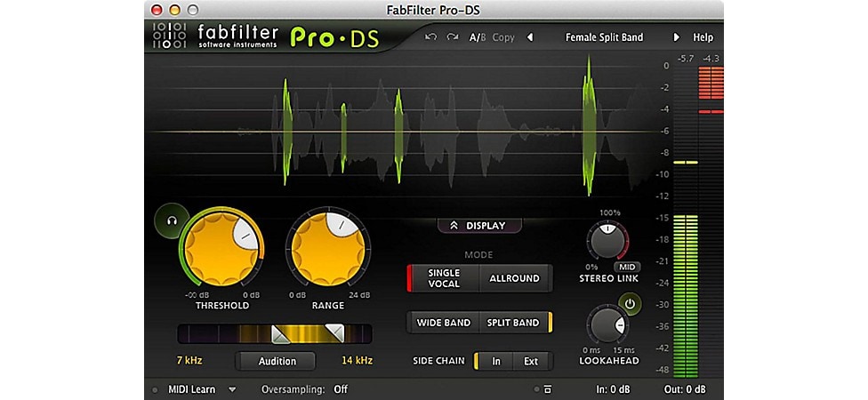This screenshot has height=400, width=868.
Task: Click the waveform de-essing display
Action: click(x=402, y=130)
